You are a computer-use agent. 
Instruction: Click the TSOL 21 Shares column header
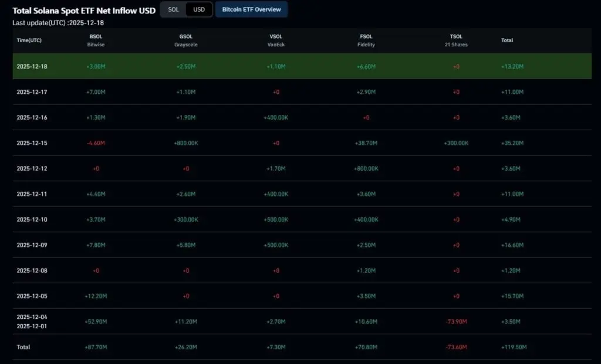tap(456, 40)
